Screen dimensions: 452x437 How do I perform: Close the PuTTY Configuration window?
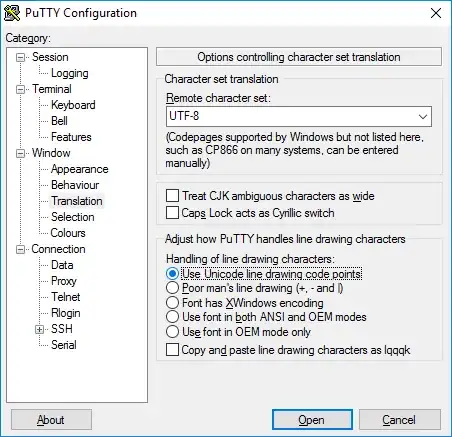[x=436, y=13]
